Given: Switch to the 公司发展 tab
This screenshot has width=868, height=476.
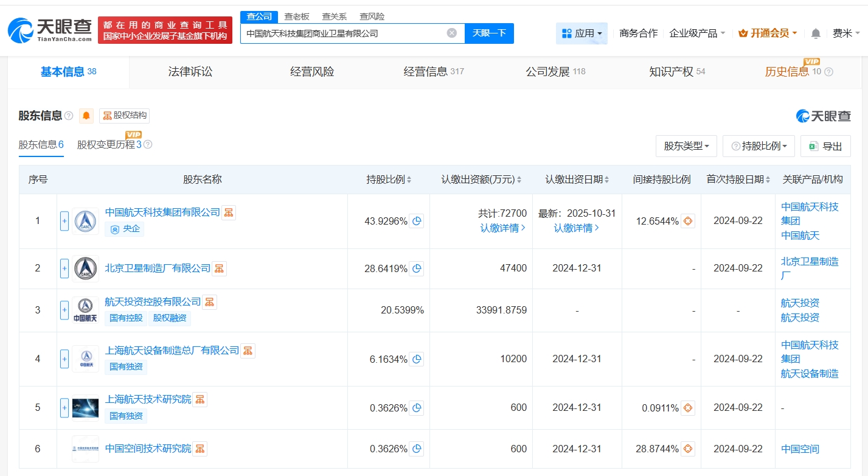Looking at the screenshot, I should click(x=555, y=72).
